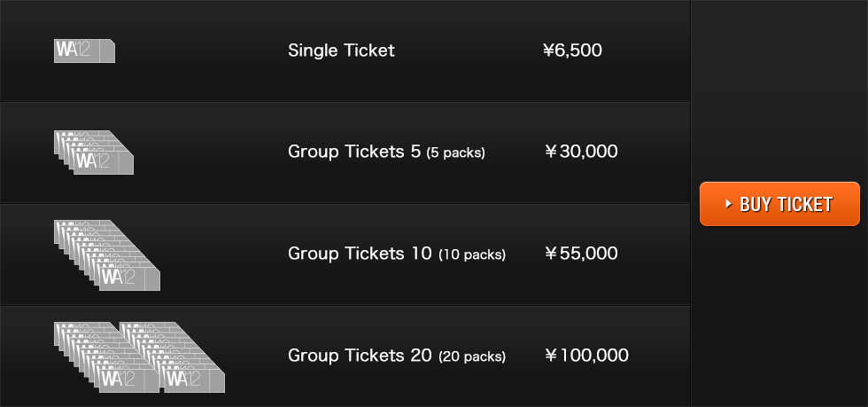Click the single WA12 ticket icon
This screenshot has width=868, height=407.
pyautogui.click(x=84, y=51)
